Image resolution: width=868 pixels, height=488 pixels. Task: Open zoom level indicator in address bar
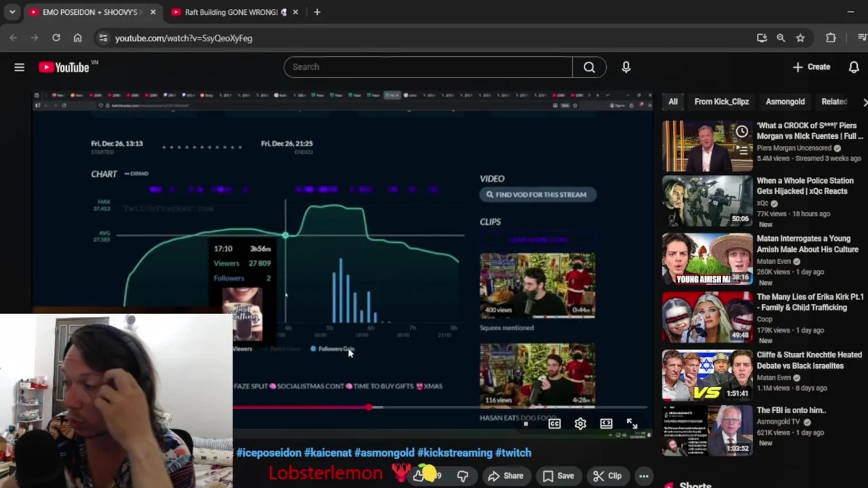[781, 38]
